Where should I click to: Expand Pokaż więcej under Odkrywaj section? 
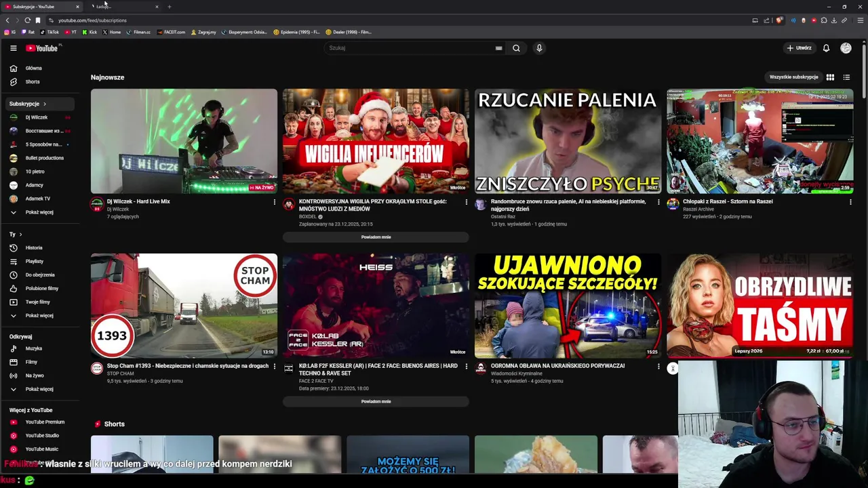[x=39, y=389]
